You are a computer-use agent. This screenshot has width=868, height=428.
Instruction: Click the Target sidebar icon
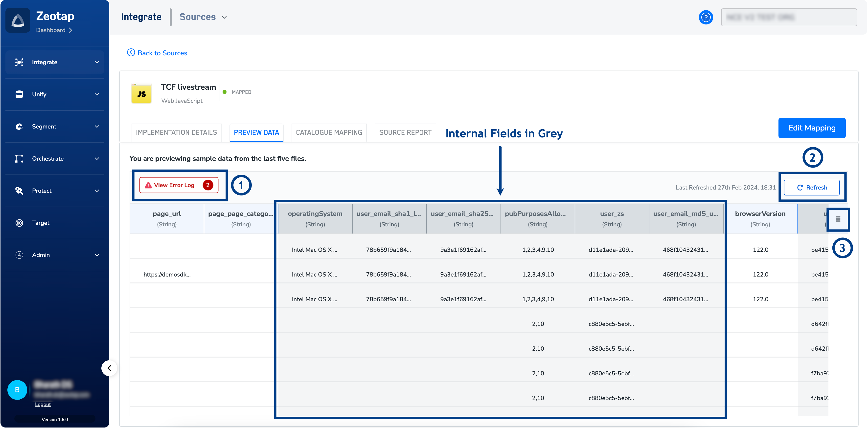click(19, 223)
